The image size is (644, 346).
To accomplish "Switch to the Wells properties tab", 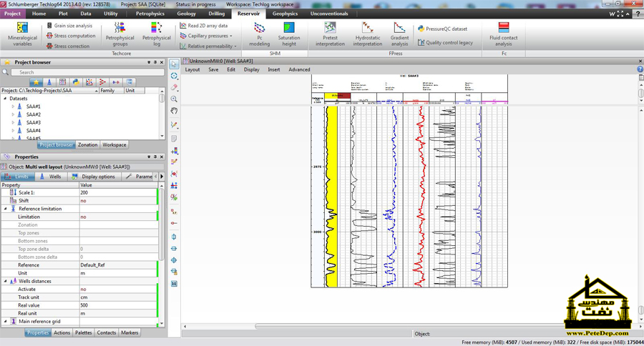I will click(x=51, y=177).
